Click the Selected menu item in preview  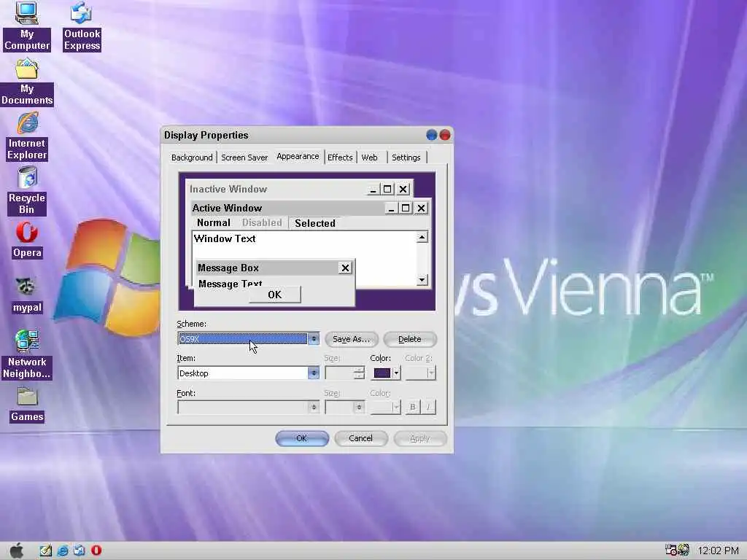(x=315, y=223)
